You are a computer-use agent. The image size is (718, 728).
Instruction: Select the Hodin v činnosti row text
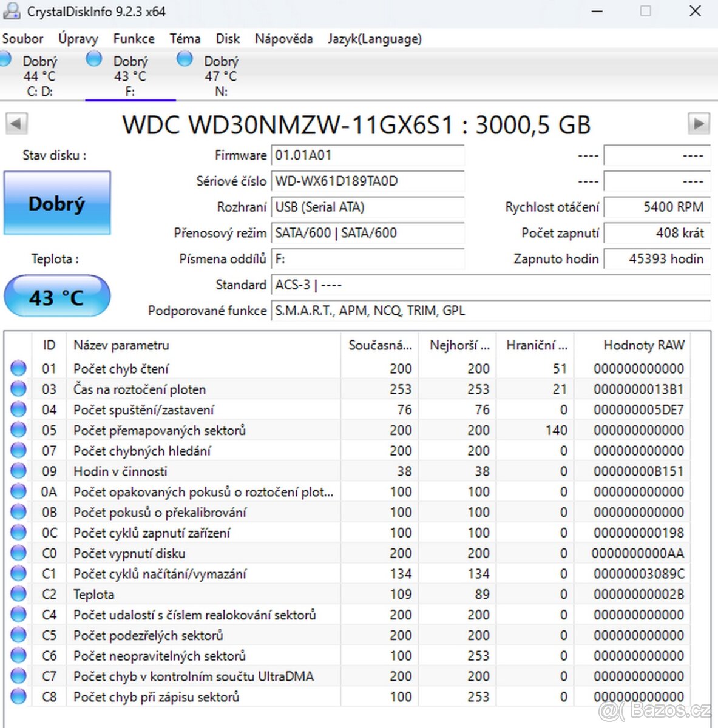[x=120, y=471]
